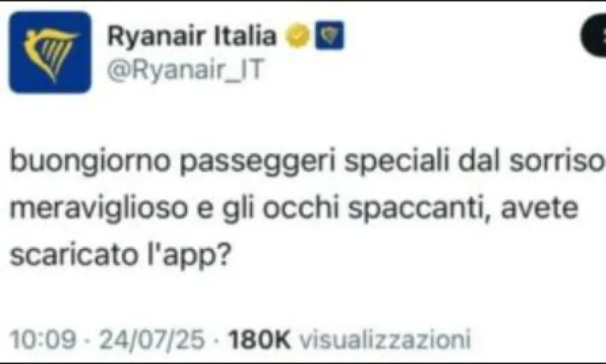This screenshot has width=606, height=364.
Task: Open the Ryanair Italia display name
Action: tap(192, 36)
